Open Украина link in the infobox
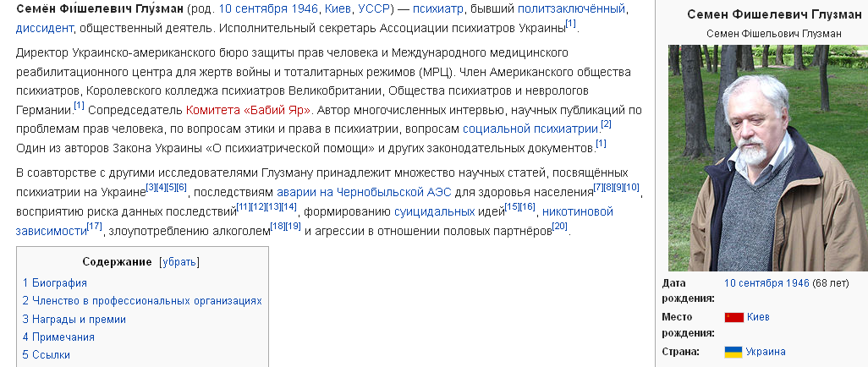Screen dimensions: 868x367 (766, 352)
